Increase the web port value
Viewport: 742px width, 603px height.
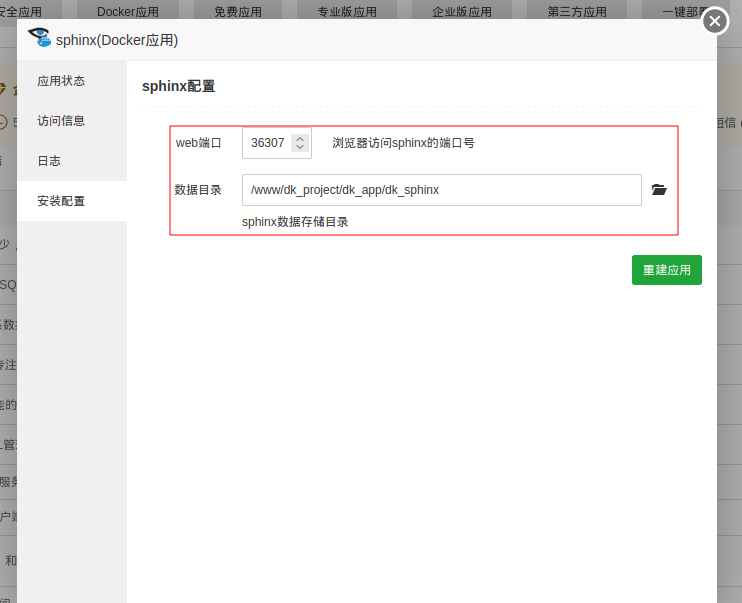[x=300, y=139]
